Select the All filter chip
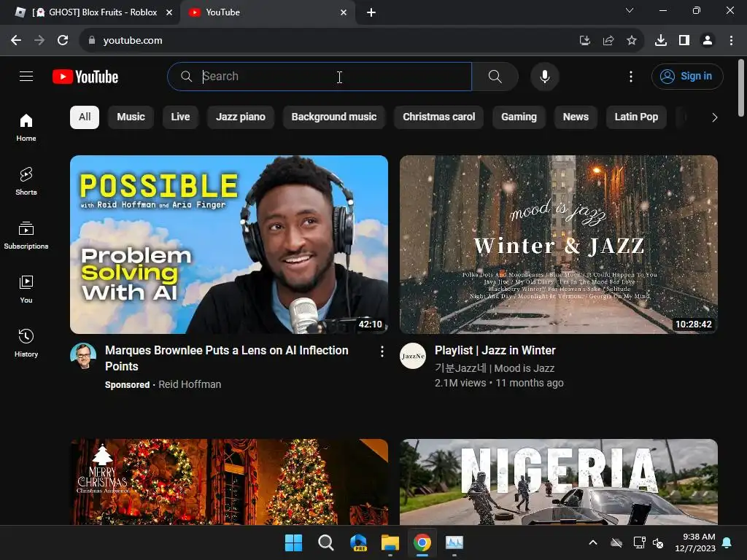This screenshot has width=747, height=560. [85, 117]
